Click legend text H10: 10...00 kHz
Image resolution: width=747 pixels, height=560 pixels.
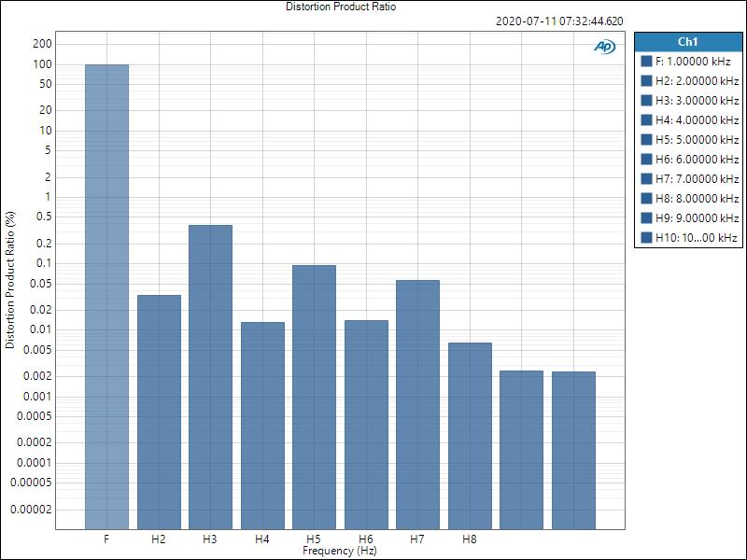pyautogui.click(x=696, y=237)
